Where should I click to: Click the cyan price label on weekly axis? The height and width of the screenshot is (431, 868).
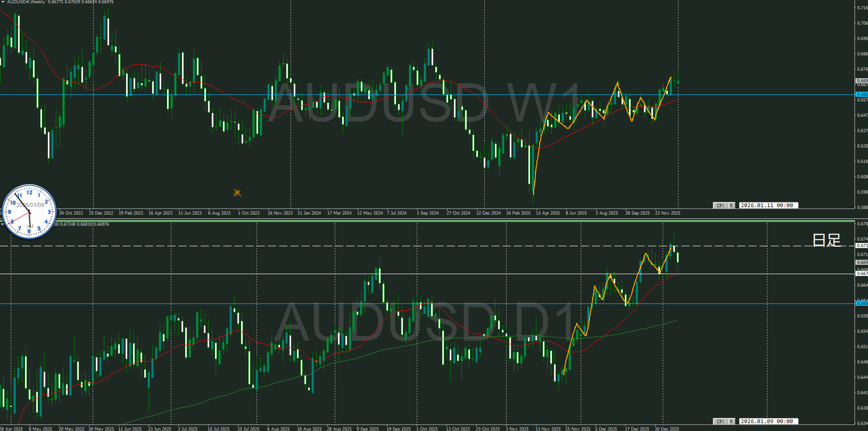pos(861,94)
